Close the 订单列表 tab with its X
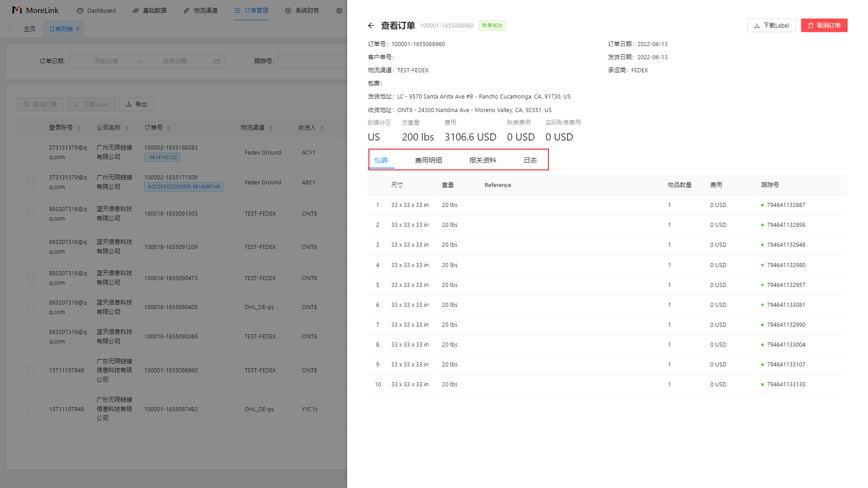Image resolution: width=868 pixels, height=488 pixels. point(78,29)
